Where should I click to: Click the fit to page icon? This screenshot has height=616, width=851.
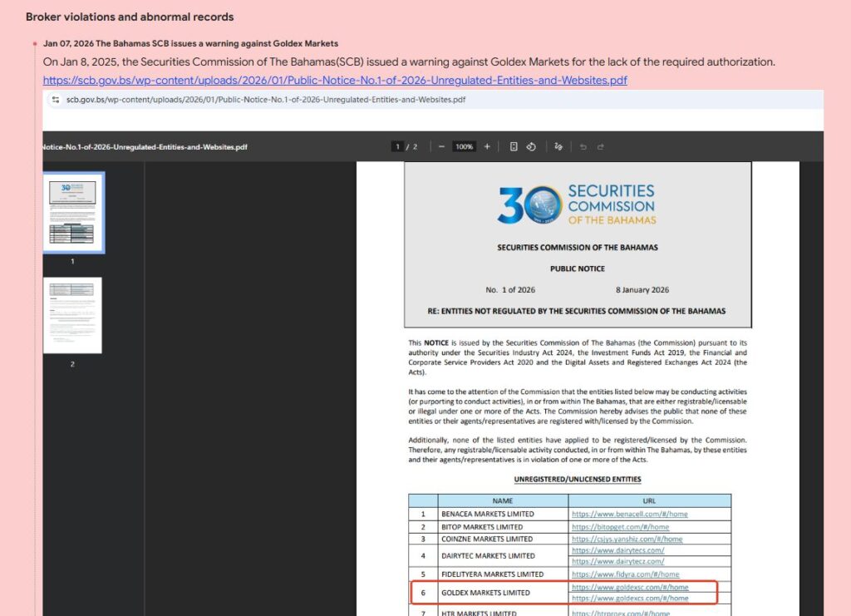click(x=514, y=146)
